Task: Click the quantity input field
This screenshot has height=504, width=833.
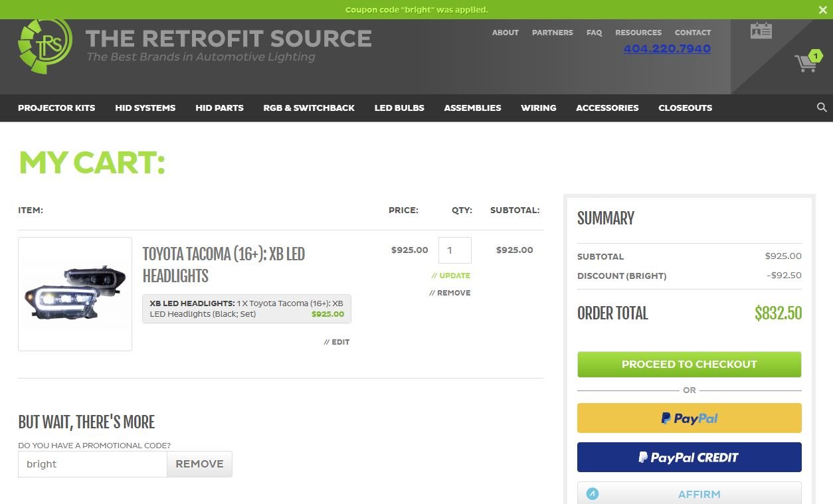Action: 455,250
